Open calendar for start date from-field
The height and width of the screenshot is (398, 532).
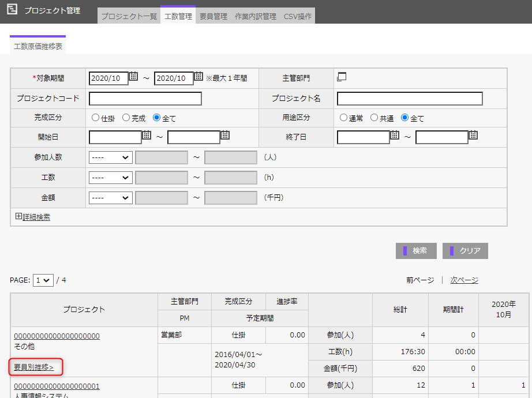point(147,136)
